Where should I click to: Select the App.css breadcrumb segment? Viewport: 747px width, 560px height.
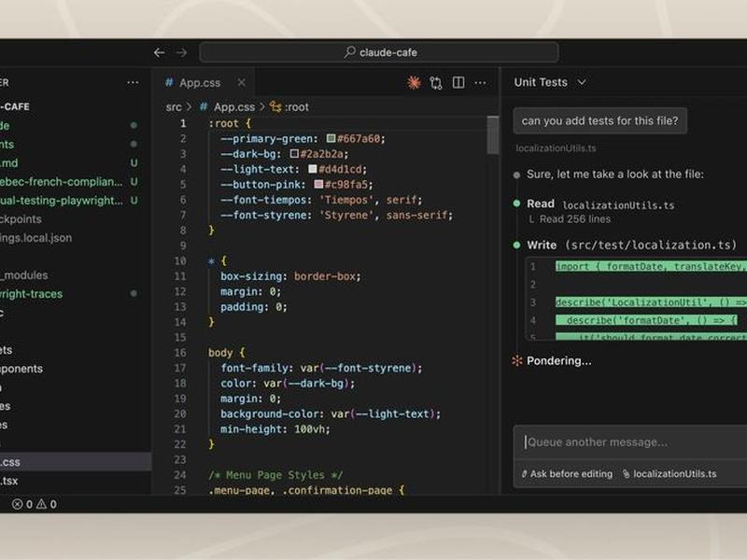228,107
